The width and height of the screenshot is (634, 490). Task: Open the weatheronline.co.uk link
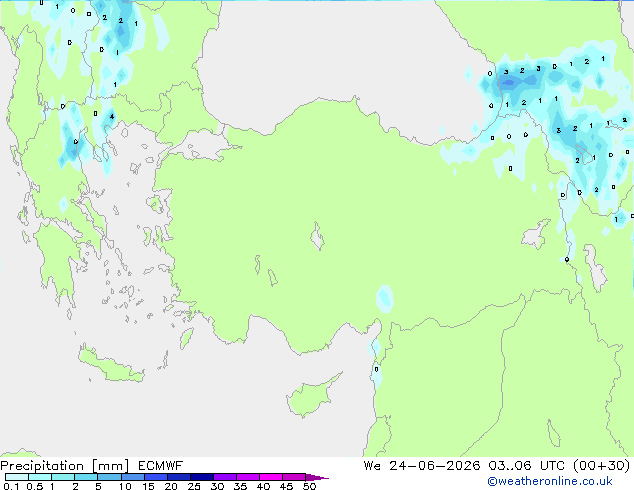pyautogui.click(x=550, y=481)
